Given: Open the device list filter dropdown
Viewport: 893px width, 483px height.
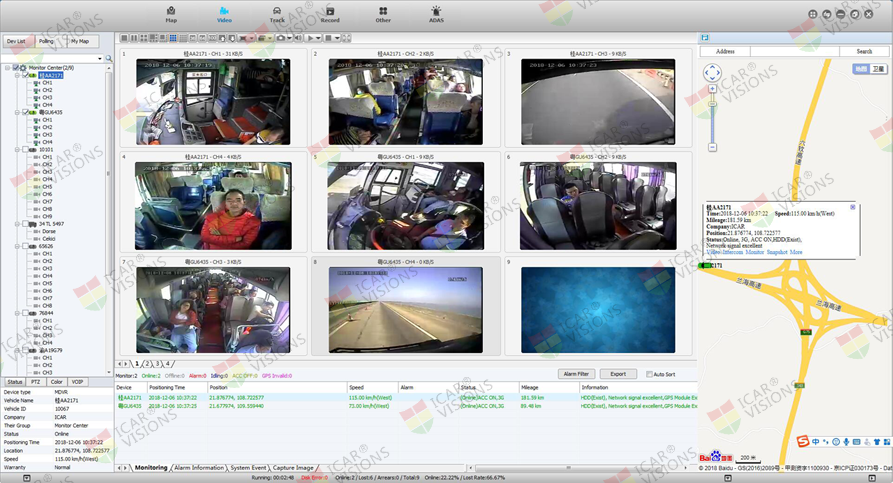Looking at the screenshot, I should point(100,58).
